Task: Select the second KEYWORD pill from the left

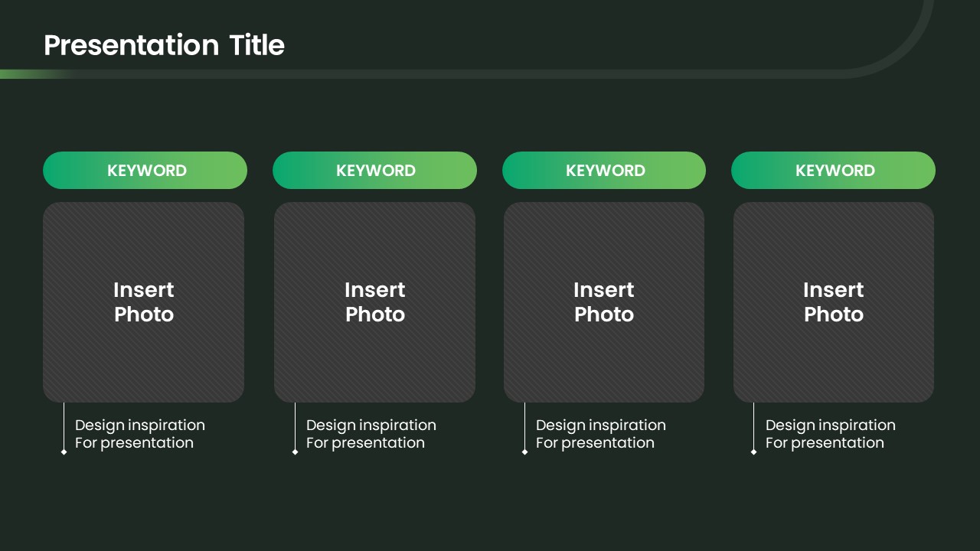Action: click(x=374, y=170)
